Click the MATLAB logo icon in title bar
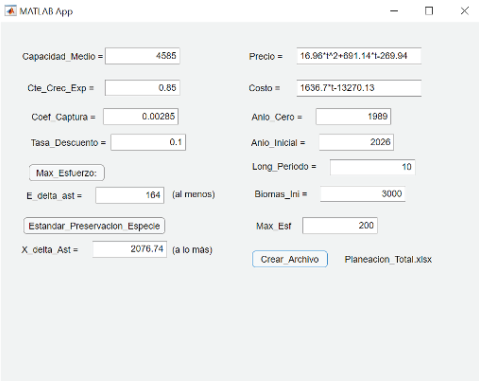The height and width of the screenshot is (381, 479). [x=10, y=11]
